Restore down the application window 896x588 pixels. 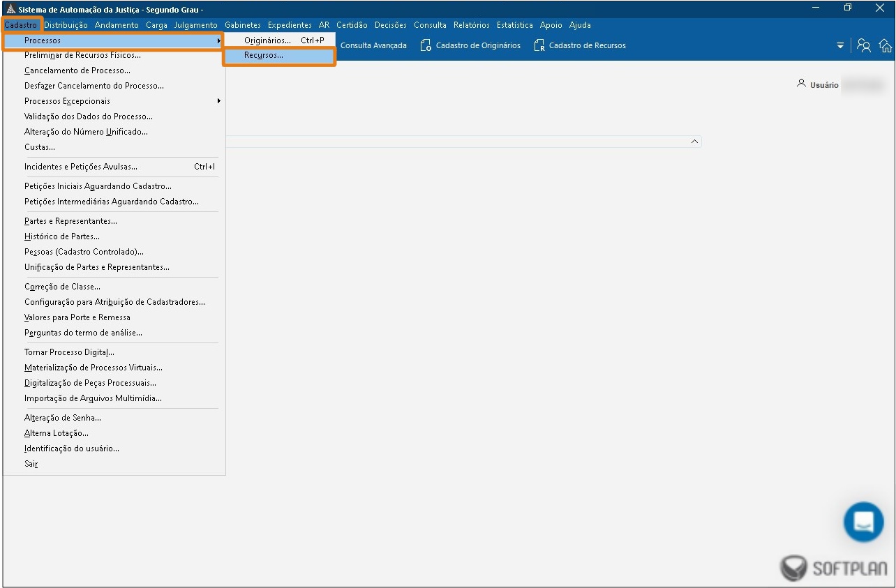pyautogui.click(x=847, y=8)
